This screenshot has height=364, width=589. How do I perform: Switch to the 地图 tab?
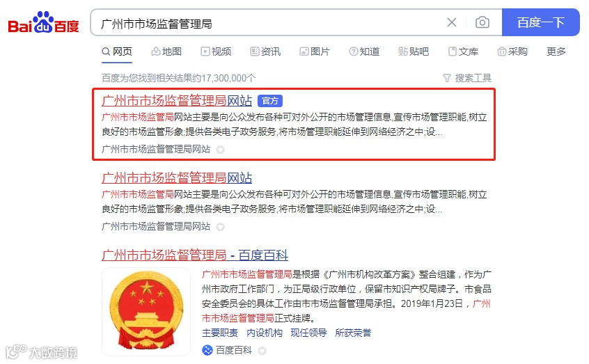click(166, 52)
